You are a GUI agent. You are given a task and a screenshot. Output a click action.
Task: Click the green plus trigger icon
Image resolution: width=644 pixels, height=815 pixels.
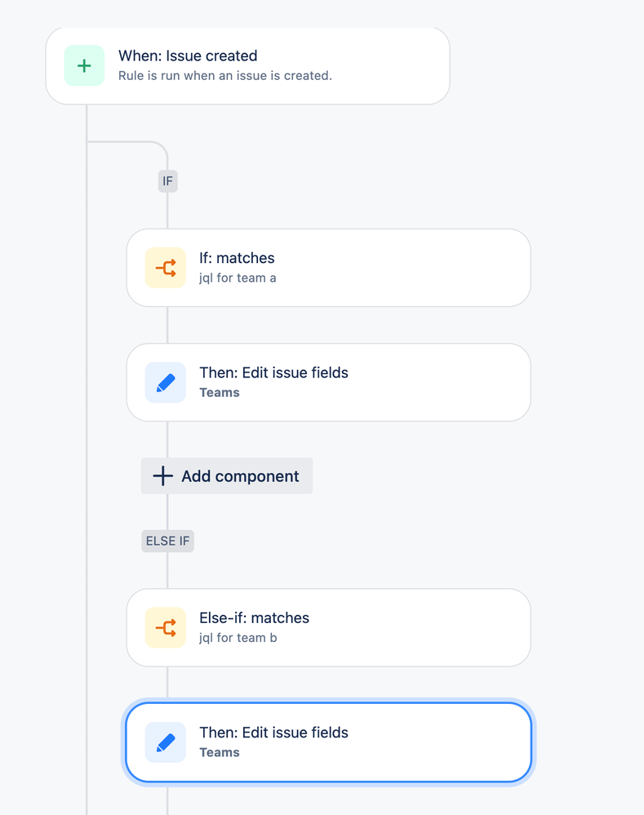[84, 65]
